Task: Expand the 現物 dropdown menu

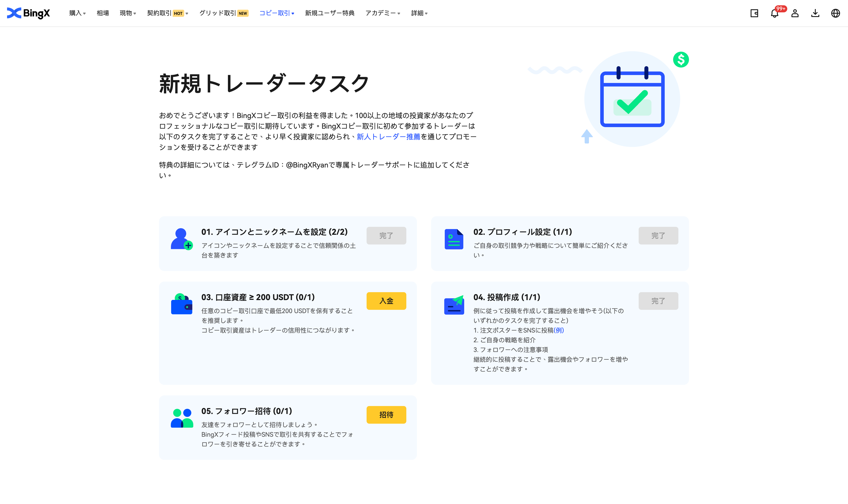Action: tap(128, 13)
